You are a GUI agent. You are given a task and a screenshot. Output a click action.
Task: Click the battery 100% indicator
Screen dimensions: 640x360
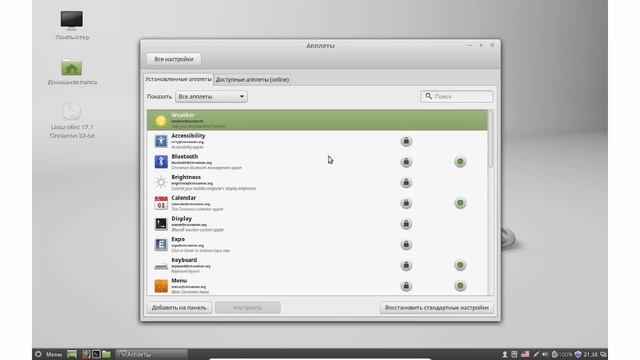coord(562,354)
